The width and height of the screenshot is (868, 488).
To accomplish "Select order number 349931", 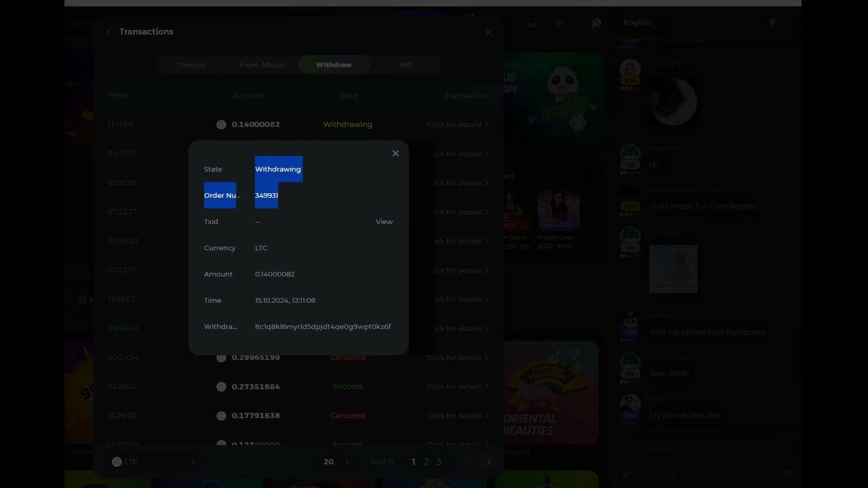I will [x=267, y=195].
